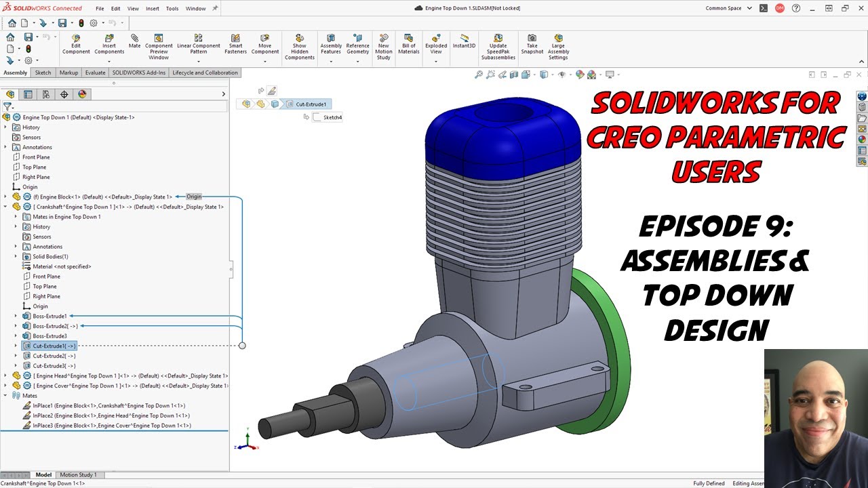Click Cut-Extrude1 in the breadcrumb
The width and height of the screenshot is (868, 488).
pos(311,104)
